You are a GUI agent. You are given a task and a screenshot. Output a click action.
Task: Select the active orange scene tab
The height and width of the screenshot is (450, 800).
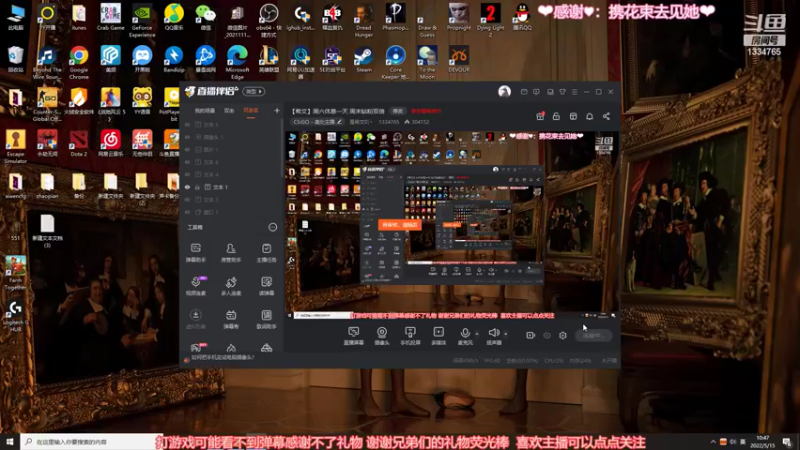pos(251,111)
